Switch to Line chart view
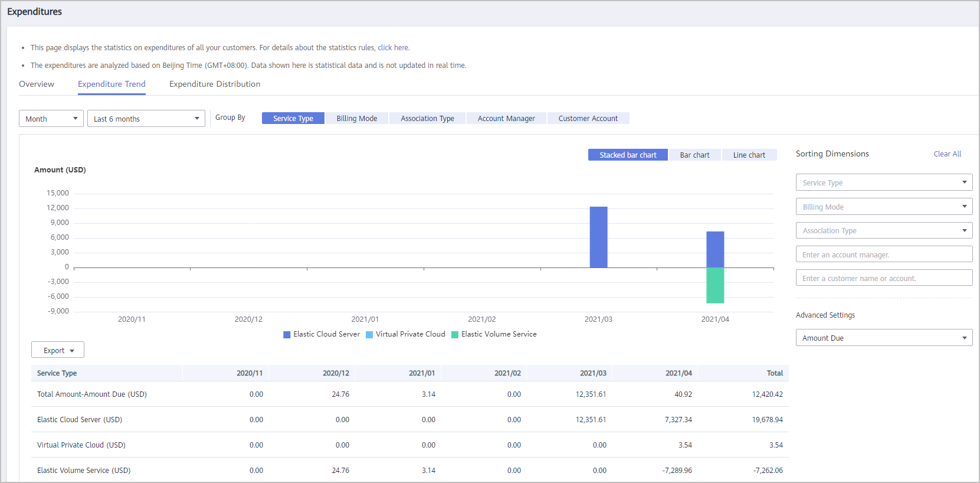The image size is (980, 483). coord(749,155)
